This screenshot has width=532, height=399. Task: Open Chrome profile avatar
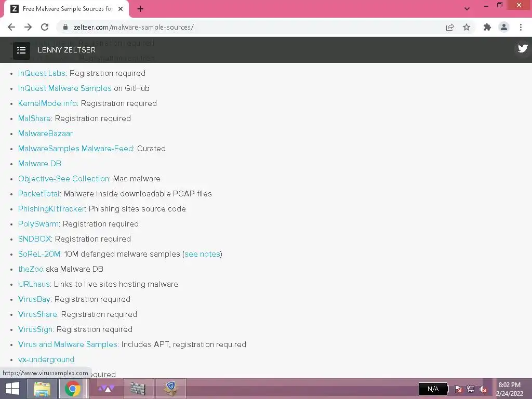pyautogui.click(x=504, y=27)
